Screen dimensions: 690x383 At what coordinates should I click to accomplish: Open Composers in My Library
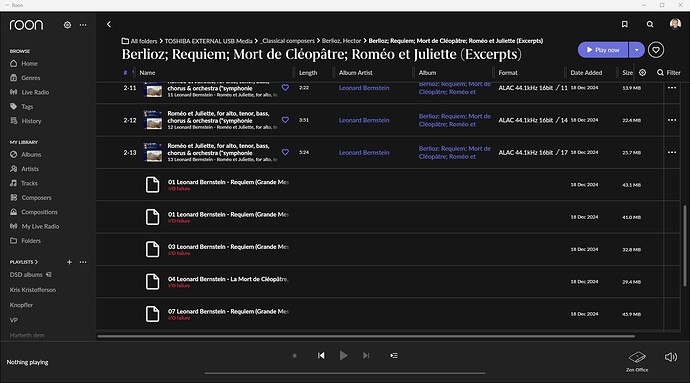[31, 198]
